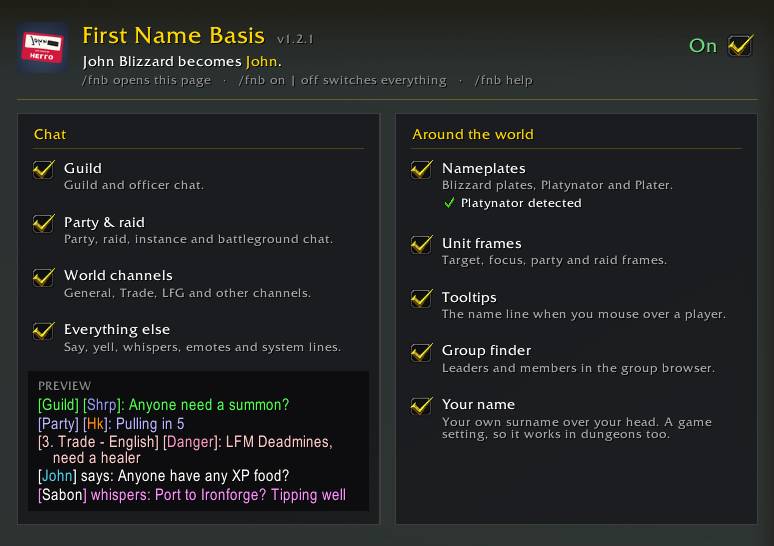Uncheck the Tooltips option
Viewport: 774px width, 546px height.
click(x=422, y=298)
